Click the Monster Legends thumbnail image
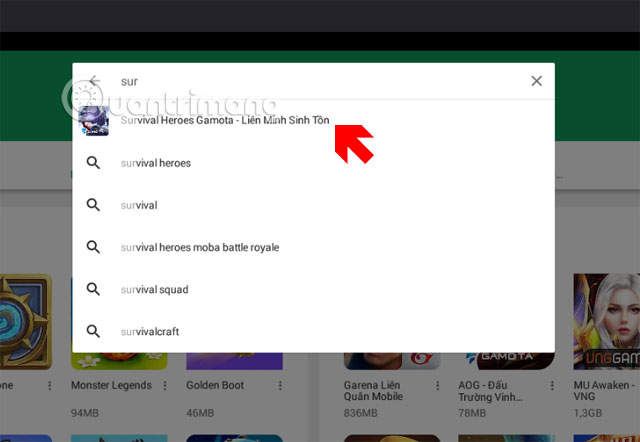This screenshot has width=640, height=442. [x=119, y=361]
